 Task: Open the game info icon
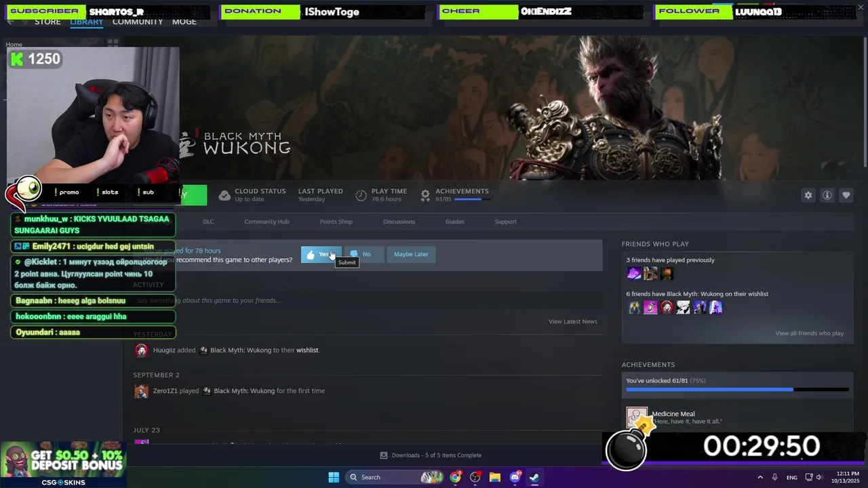(827, 195)
